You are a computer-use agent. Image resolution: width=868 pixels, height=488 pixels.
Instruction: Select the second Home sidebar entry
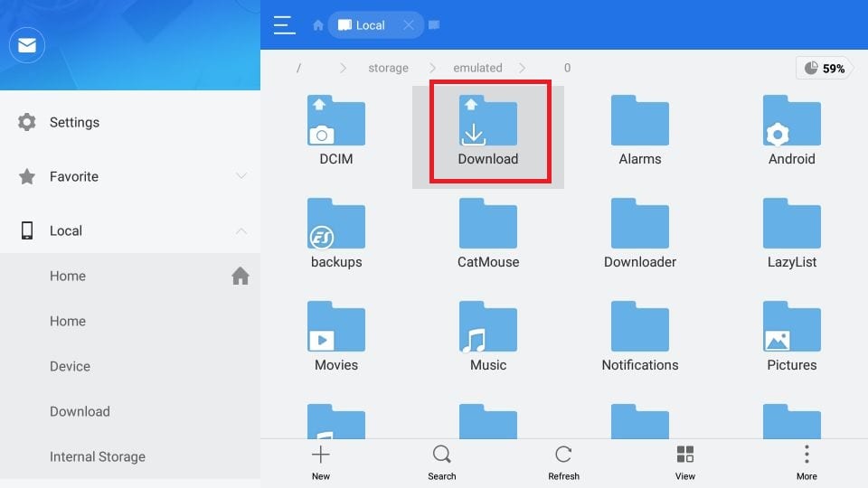coord(130,321)
